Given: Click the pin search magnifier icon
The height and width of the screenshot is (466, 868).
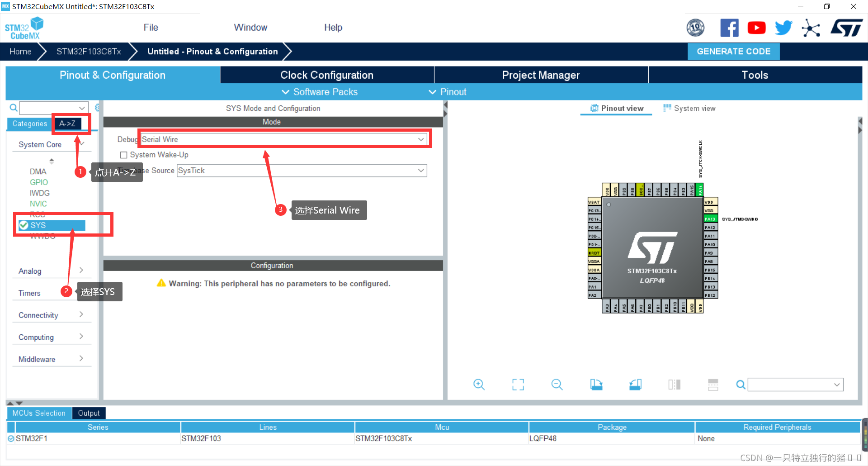Looking at the screenshot, I should (x=741, y=385).
